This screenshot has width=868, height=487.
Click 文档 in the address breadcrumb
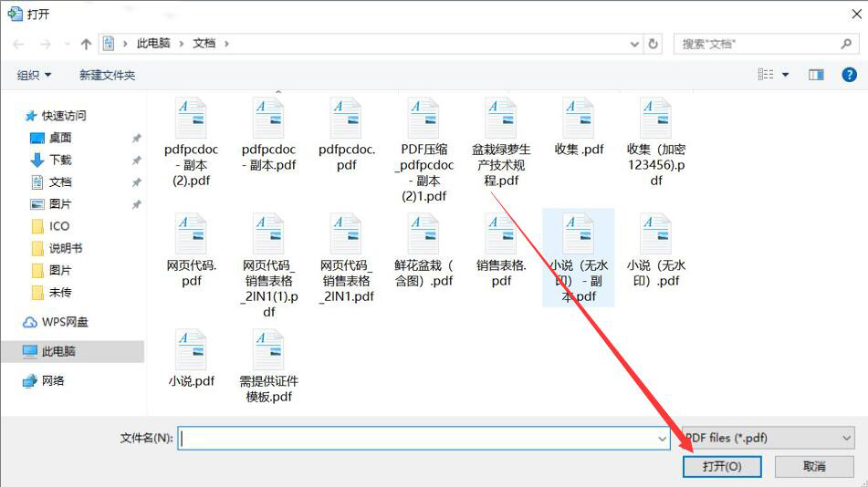[x=204, y=43]
